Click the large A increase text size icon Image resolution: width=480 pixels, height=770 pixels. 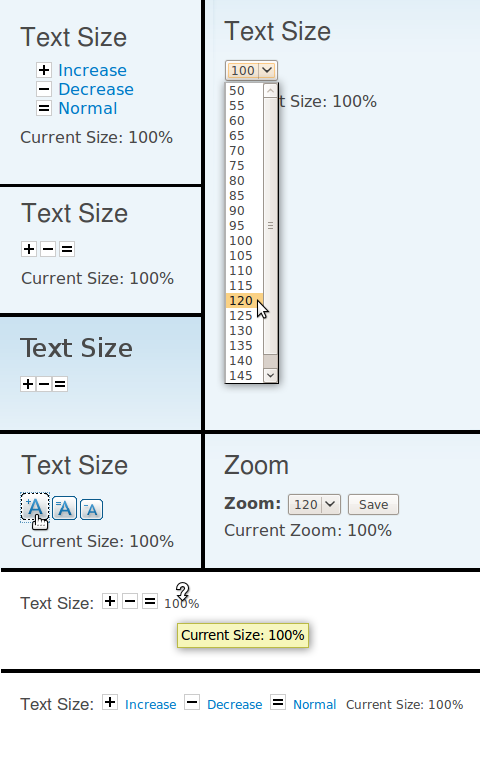pyautogui.click(x=35, y=507)
